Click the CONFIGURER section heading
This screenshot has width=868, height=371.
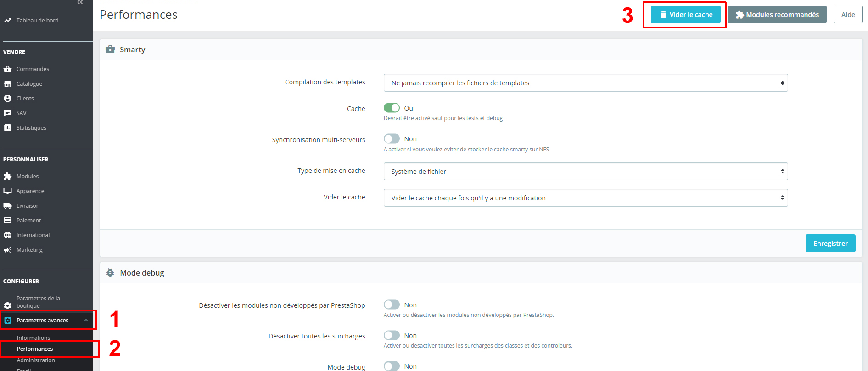[21, 282]
